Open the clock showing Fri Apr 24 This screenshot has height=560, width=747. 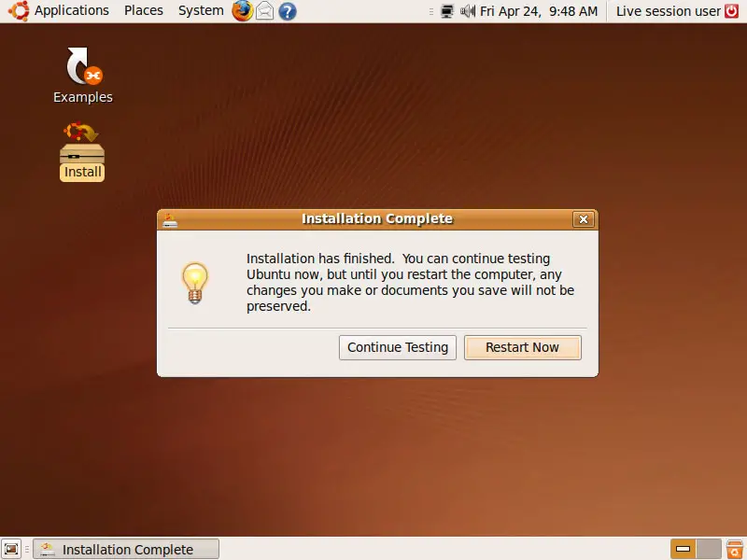point(539,11)
